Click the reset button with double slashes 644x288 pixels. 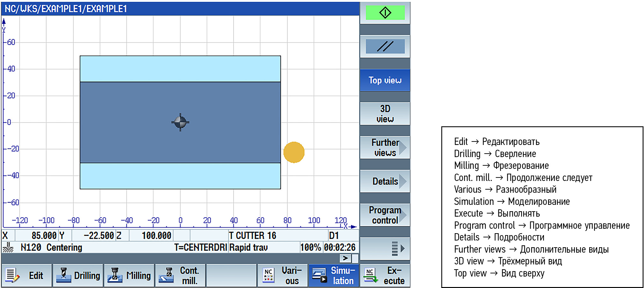click(x=385, y=47)
